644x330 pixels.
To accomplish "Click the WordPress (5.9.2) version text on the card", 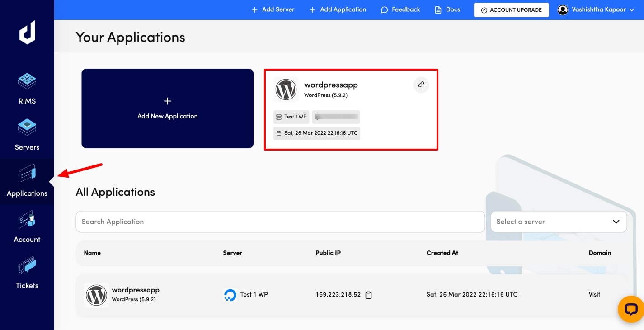I will point(326,95).
